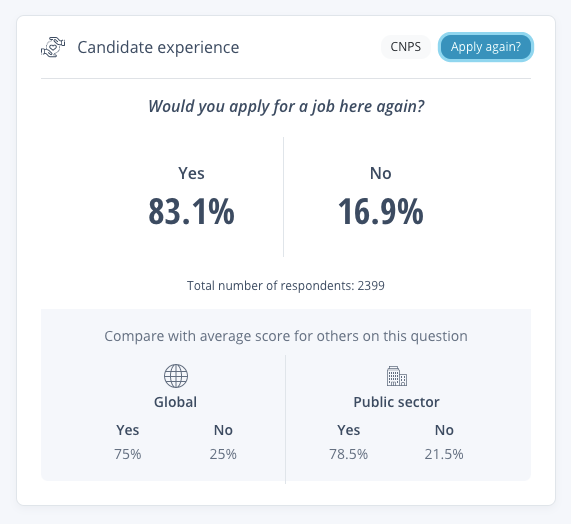
Task: Switch to the CNPS tab
Action: point(406,47)
